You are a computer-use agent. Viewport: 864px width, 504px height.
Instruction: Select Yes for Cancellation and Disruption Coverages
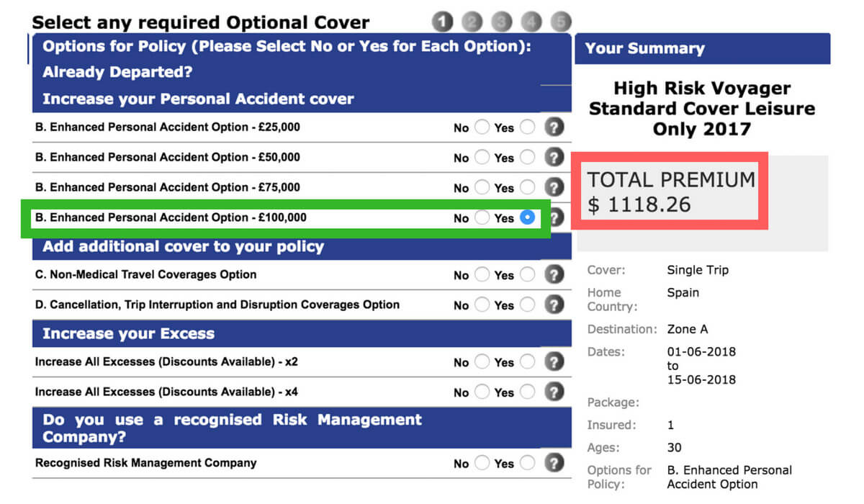[x=528, y=305]
